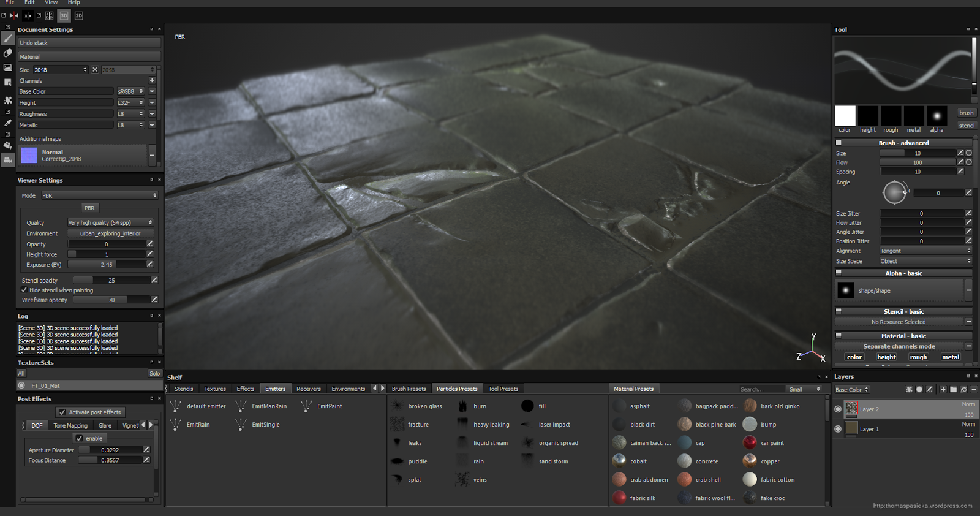The height and width of the screenshot is (516, 980).
Task: Open the viewer Mode PBR dropdown
Action: 99,195
